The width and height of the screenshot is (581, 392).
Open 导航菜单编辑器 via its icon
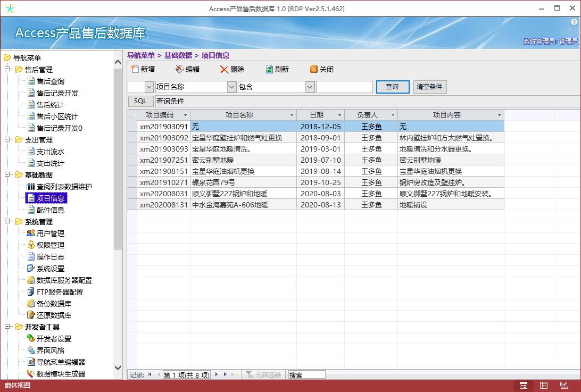(x=31, y=362)
